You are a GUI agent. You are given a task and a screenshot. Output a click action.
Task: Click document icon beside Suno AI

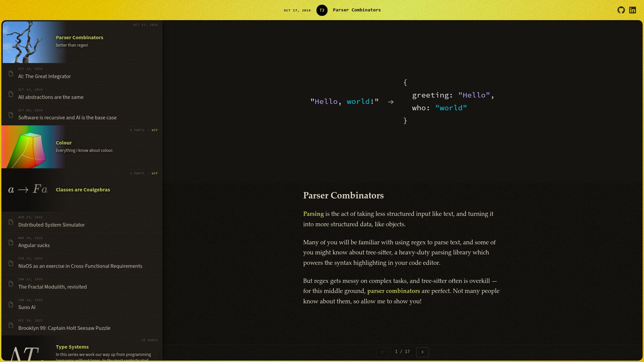[11, 304]
